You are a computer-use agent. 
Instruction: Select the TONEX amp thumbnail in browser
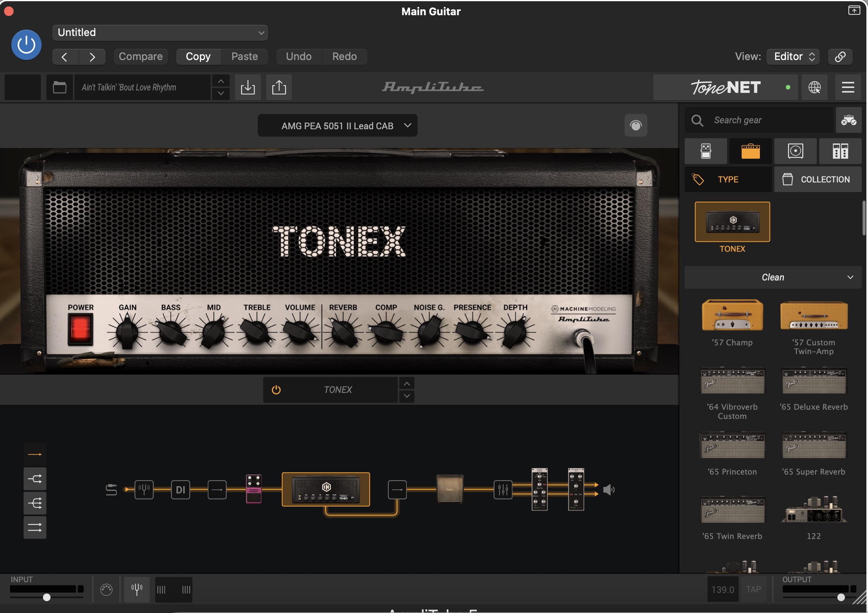pos(732,222)
